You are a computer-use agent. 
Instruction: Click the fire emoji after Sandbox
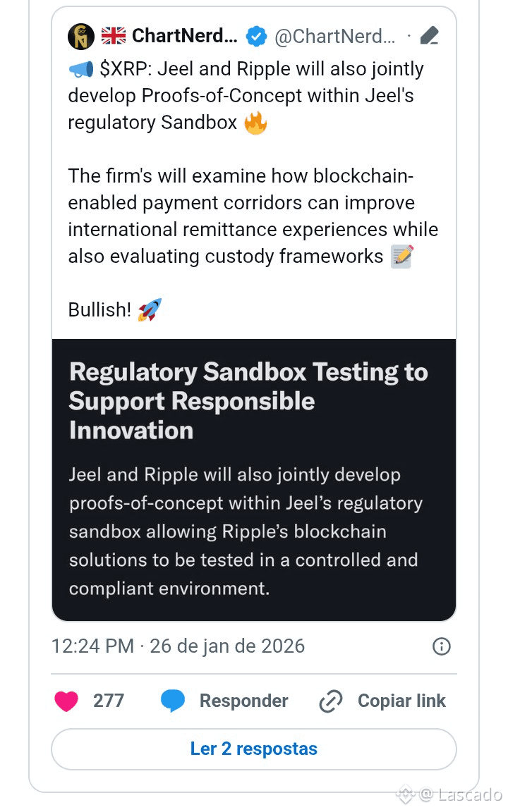[x=255, y=123]
